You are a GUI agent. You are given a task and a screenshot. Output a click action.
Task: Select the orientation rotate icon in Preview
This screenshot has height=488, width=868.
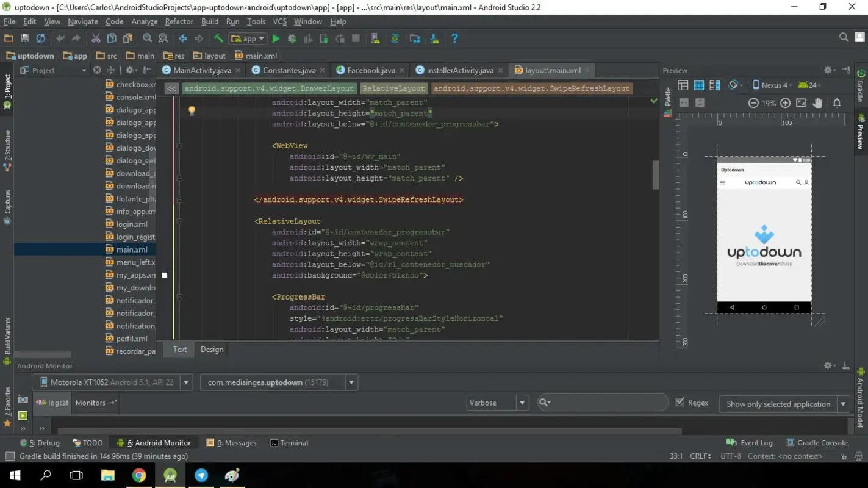point(733,85)
